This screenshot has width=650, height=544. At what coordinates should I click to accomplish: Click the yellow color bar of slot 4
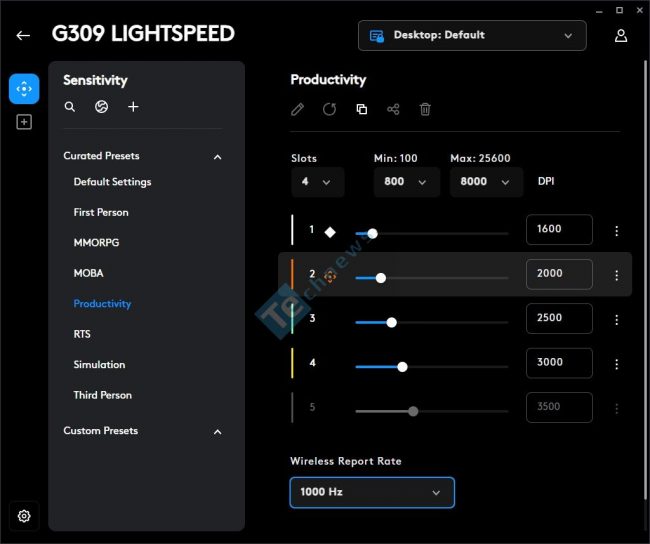[292, 363]
